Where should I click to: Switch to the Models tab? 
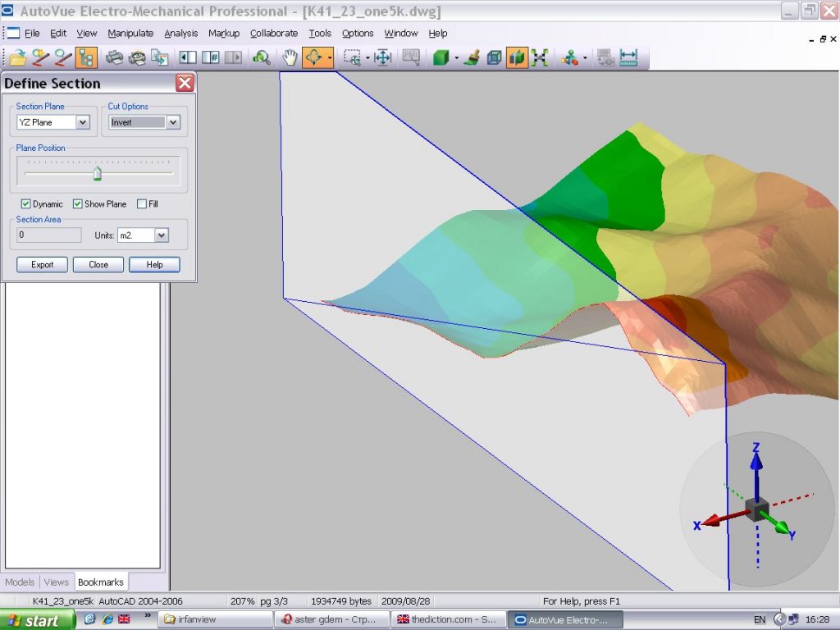(20, 582)
